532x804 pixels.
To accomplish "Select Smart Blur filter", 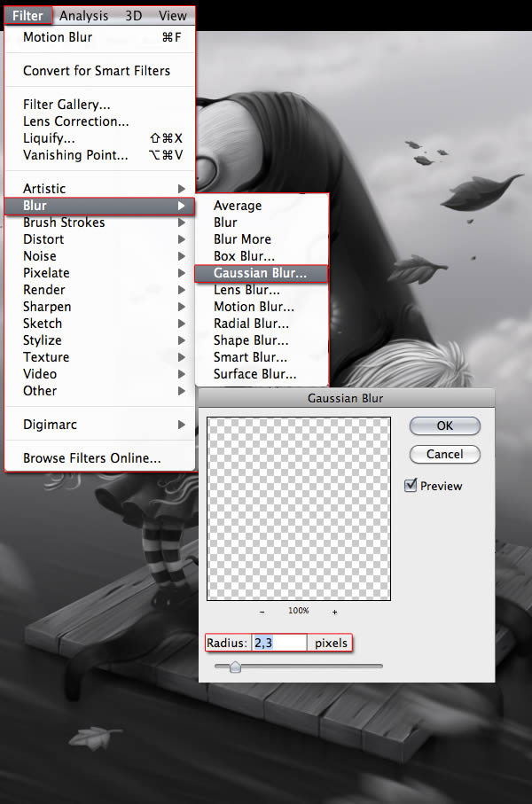I will click(x=262, y=357).
